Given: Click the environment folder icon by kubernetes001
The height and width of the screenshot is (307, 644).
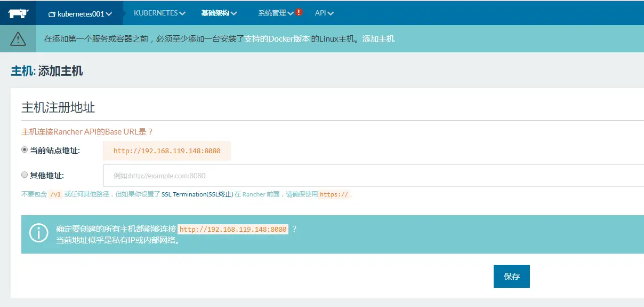Looking at the screenshot, I should coord(52,14).
